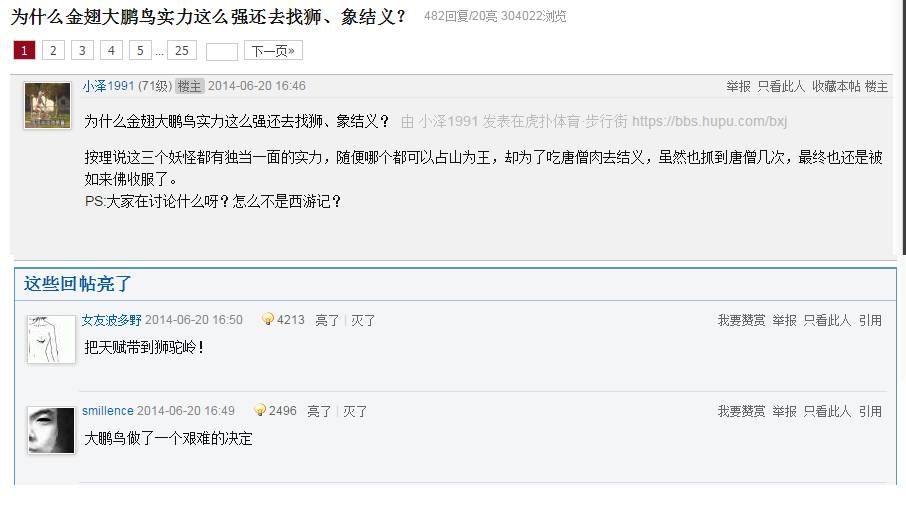Viewport: 906px width, 510px height.
Task: Select 只看此人 for the original poster
Action: [781, 87]
